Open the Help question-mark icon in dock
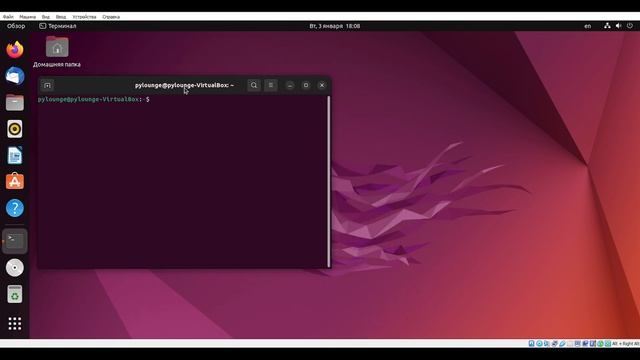The height and width of the screenshot is (360, 640). 15,208
